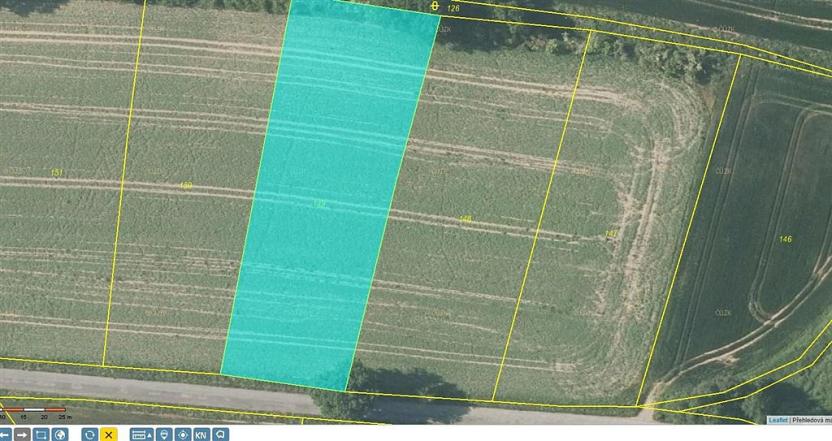Click the rectangle zoom-to-area icon
Image resolution: width=832 pixels, height=441 pixels.
pos(41,434)
